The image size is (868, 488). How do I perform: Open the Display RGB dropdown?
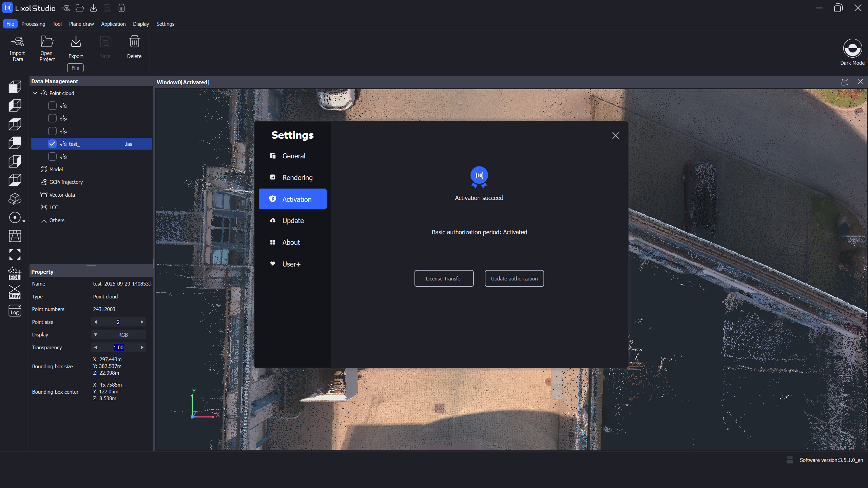119,335
